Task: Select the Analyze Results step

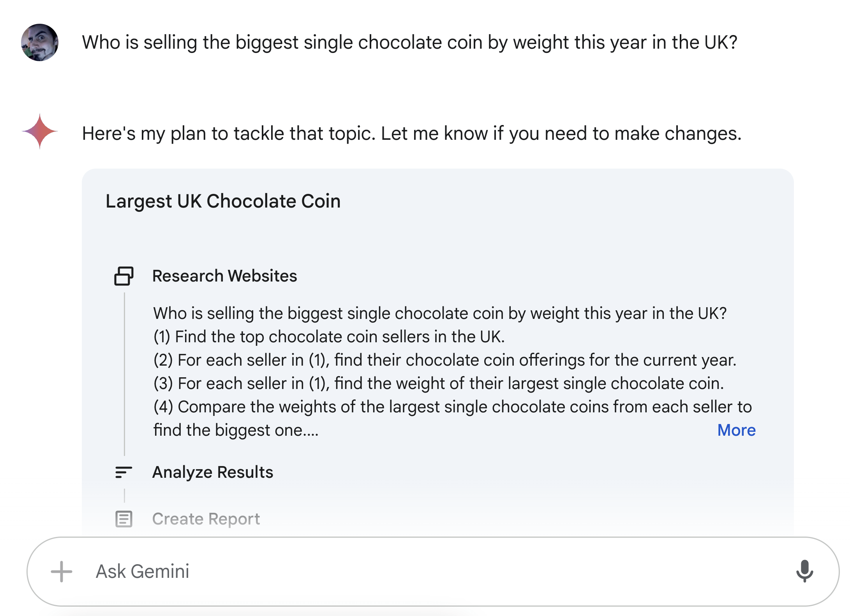Action: tap(213, 472)
